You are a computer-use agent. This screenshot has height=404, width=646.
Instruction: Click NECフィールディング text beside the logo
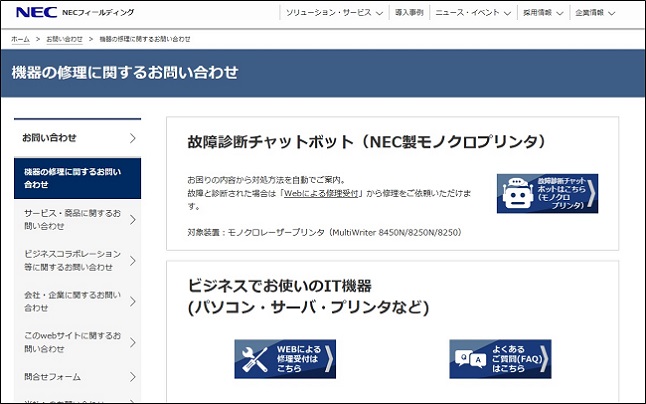[x=98, y=12]
